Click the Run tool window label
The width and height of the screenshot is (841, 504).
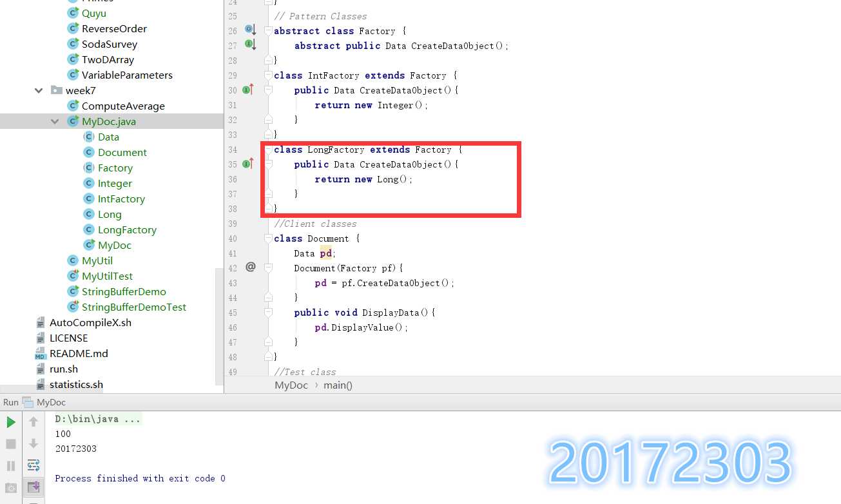11,402
